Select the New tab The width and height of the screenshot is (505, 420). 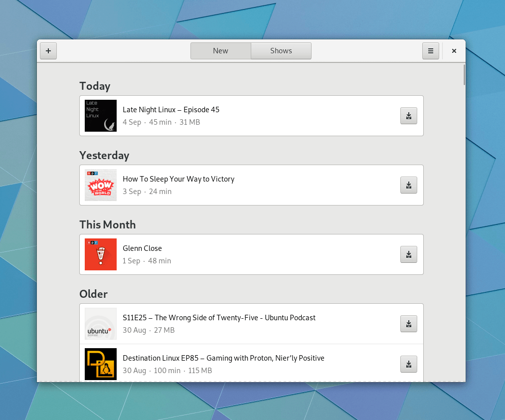(x=220, y=51)
